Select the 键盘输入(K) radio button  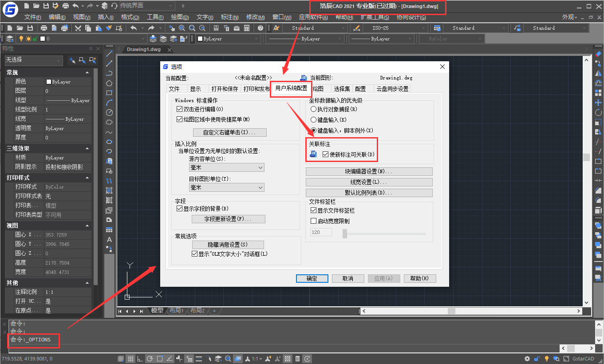(314, 119)
